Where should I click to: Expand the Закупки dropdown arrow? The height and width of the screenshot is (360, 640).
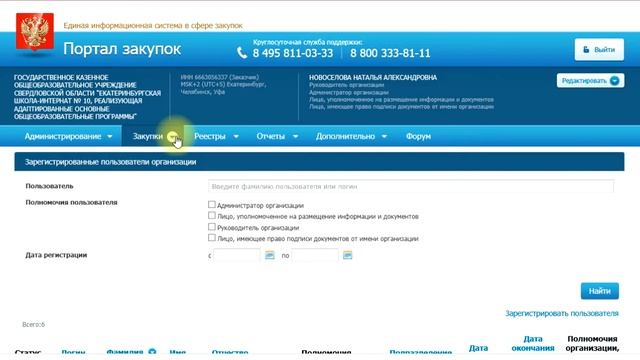(x=173, y=137)
